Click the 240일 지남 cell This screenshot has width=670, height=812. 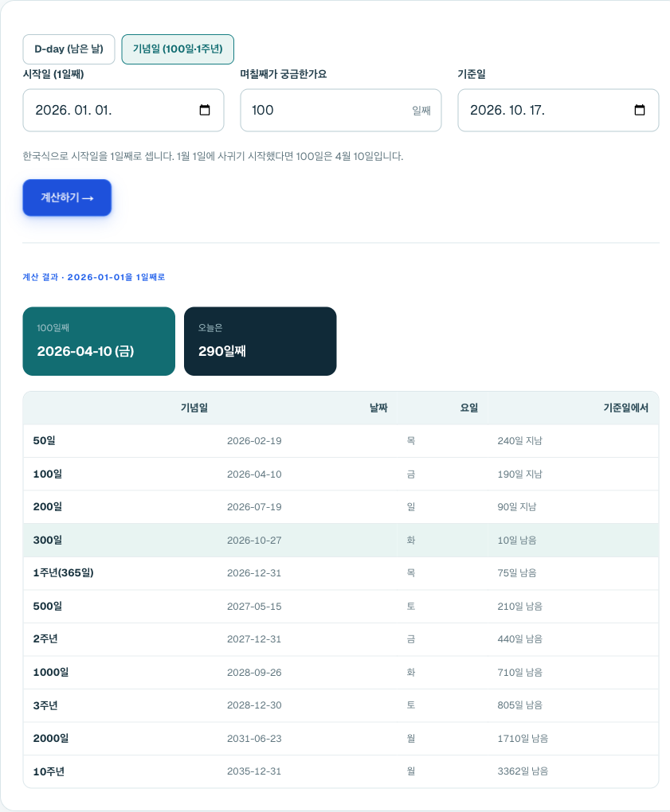pyautogui.click(x=519, y=441)
